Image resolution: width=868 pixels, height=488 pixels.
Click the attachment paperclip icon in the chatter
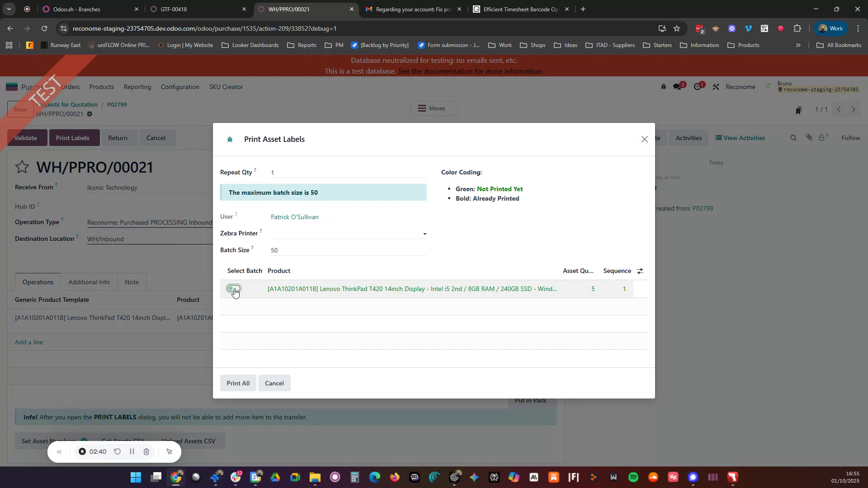[809, 137]
